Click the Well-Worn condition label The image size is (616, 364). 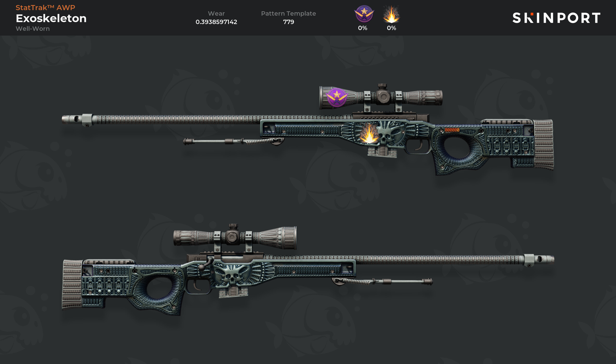point(33,29)
